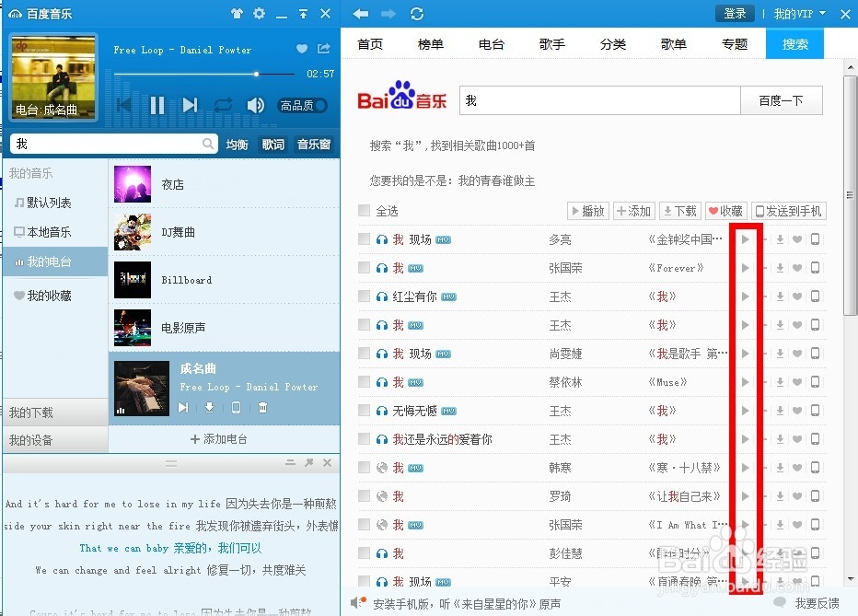Screen dimensions: 858x616
Task: Select the DJ舞曲 radio station
Action: (225, 233)
